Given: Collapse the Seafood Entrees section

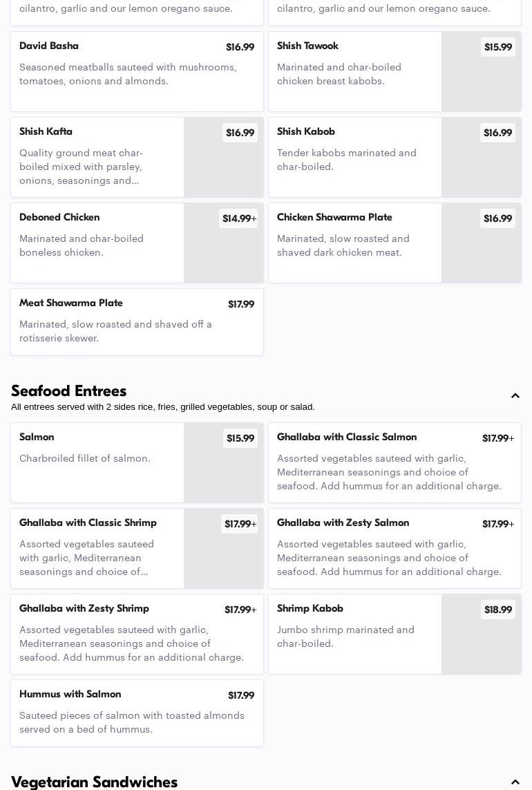Looking at the screenshot, I should click(515, 396).
